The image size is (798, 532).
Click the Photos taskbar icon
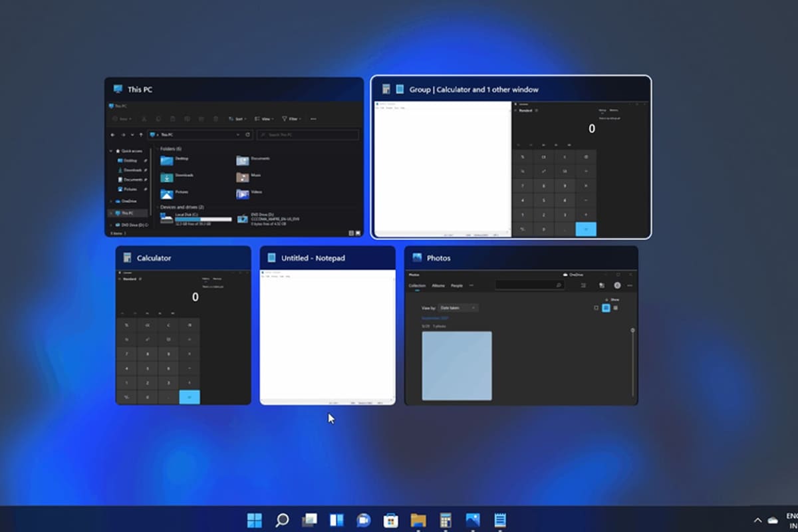tap(473, 520)
